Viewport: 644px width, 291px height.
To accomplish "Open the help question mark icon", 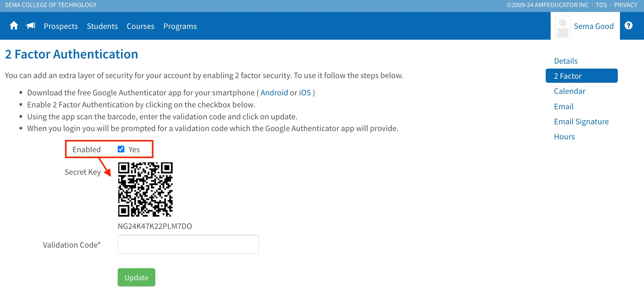I will click(629, 26).
